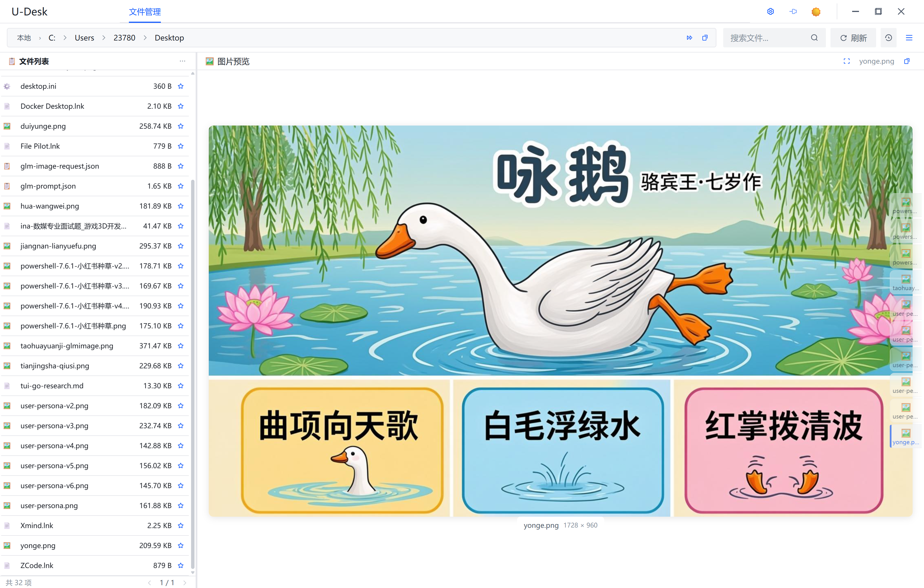Open the history clock icon
The image size is (924, 588).
coord(888,38)
